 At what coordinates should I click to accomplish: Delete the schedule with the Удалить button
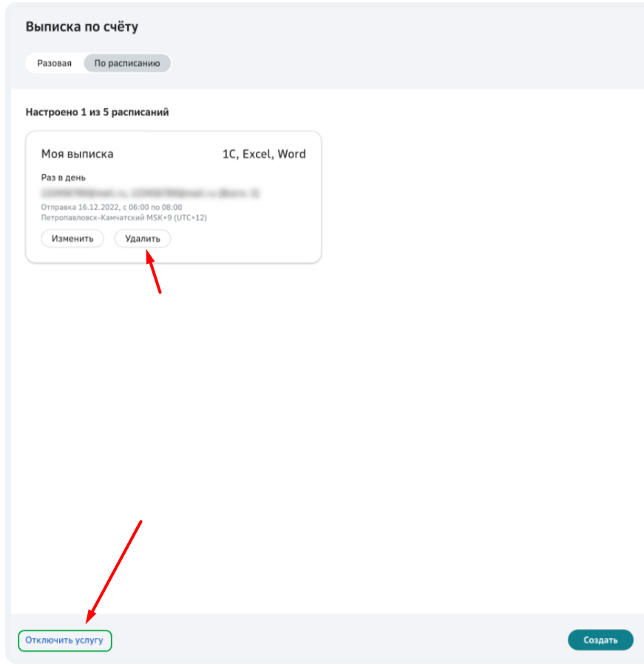(x=143, y=239)
